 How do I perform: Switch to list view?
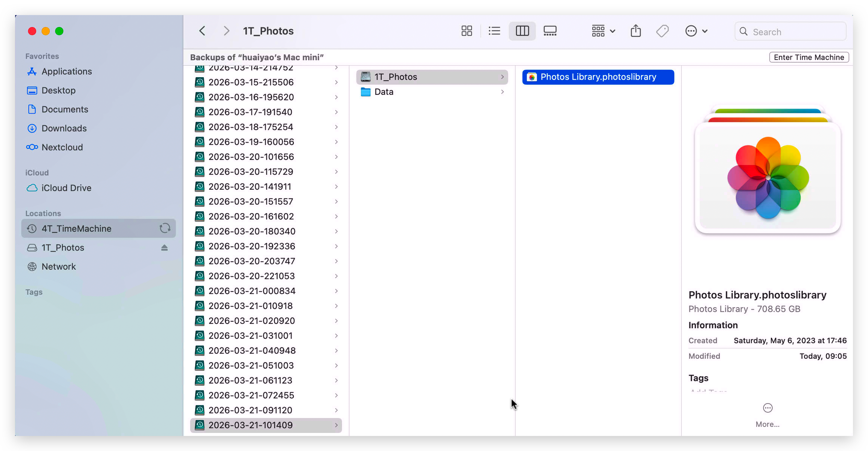point(494,31)
